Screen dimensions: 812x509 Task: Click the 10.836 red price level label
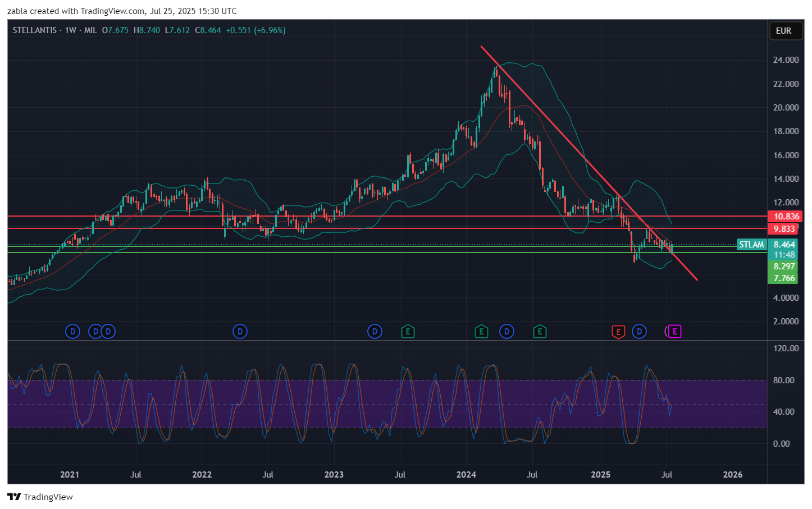coord(784,217)
